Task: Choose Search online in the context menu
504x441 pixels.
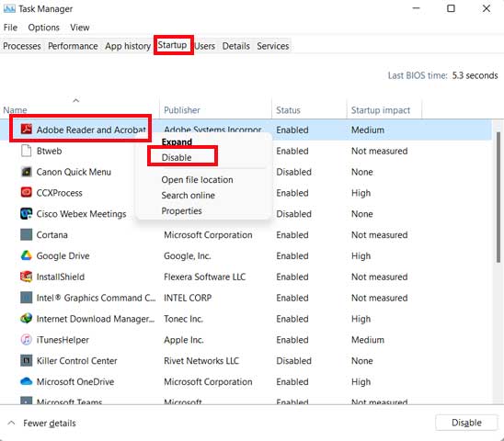Action: click(188, 196)
